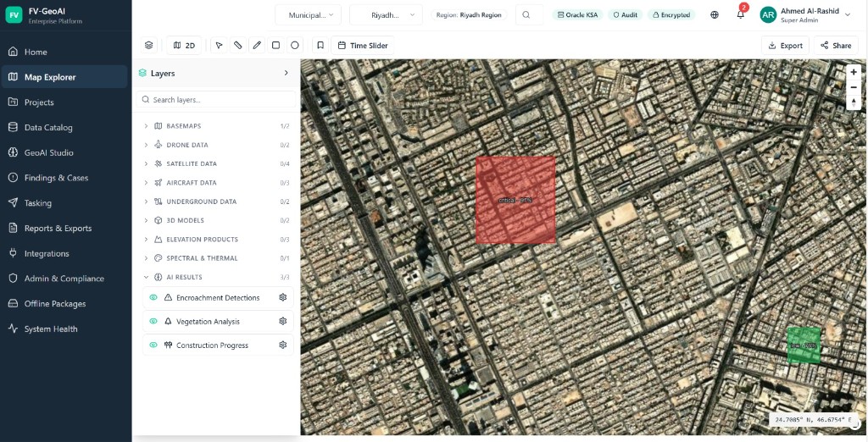
Task: Open the global search magnifier
Action: coord(526,15)
